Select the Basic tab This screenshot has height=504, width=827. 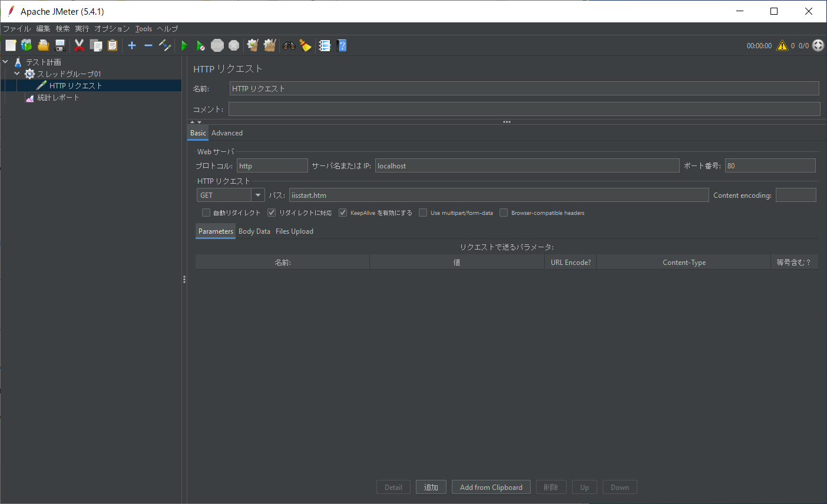(x=198, y=133)
